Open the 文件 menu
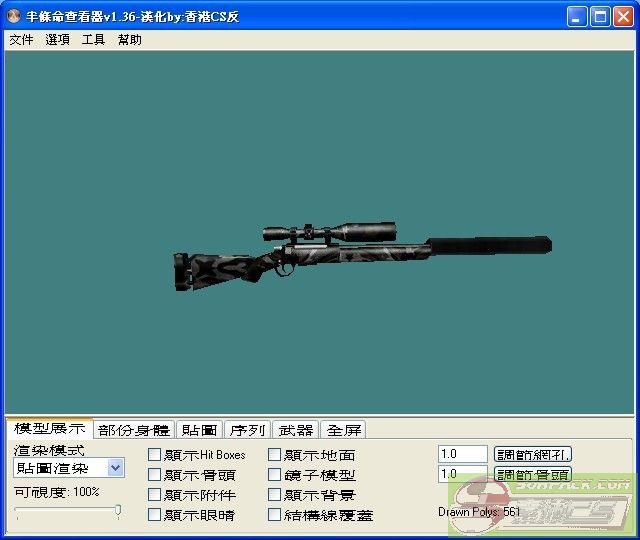This screenshot has height=540, width=640. [x=21, y=40]
